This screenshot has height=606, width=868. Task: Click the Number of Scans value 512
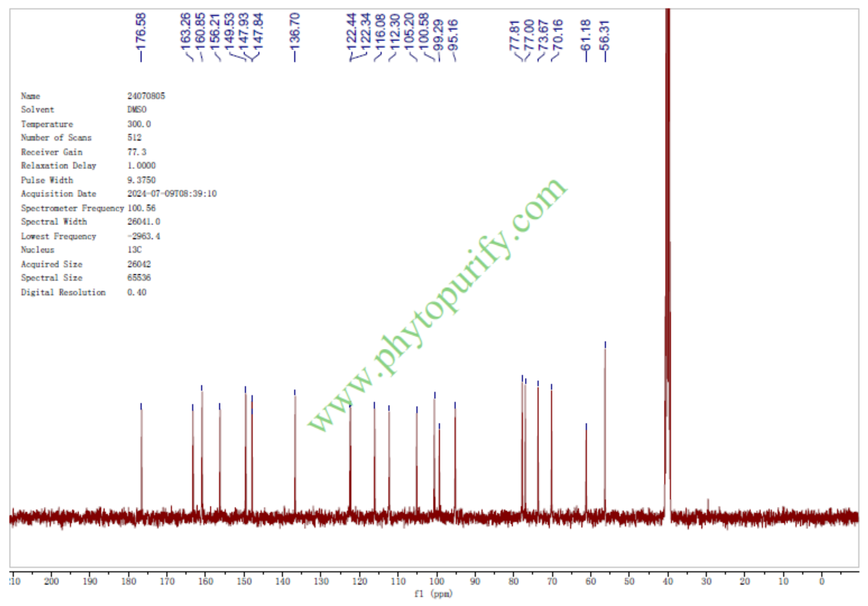click(135, 137)
